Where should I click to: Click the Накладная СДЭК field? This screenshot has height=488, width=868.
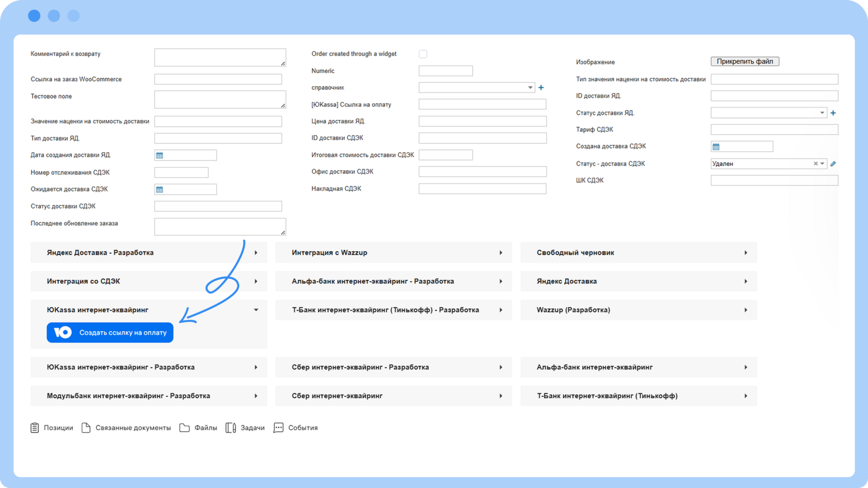(483, 188)
